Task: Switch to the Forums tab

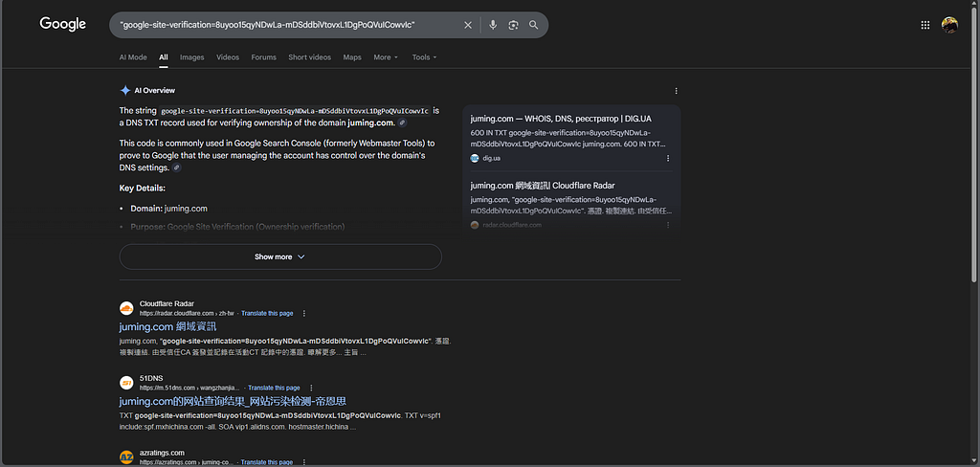Action: coord(264,56)
